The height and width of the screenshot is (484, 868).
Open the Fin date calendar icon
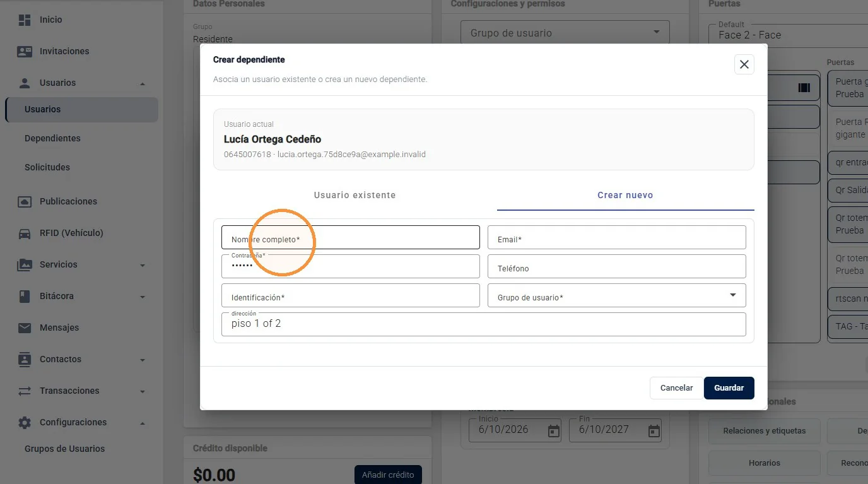click(654, 431)
